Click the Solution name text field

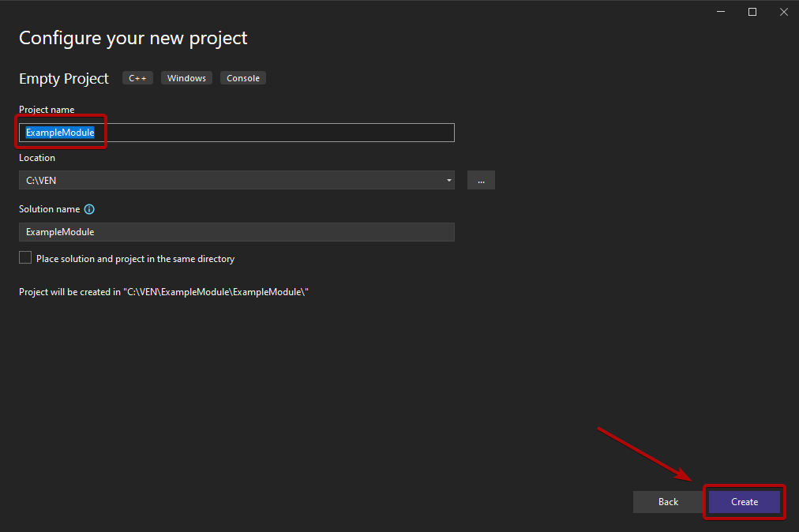pyautogui.click(x=236, y=232)
